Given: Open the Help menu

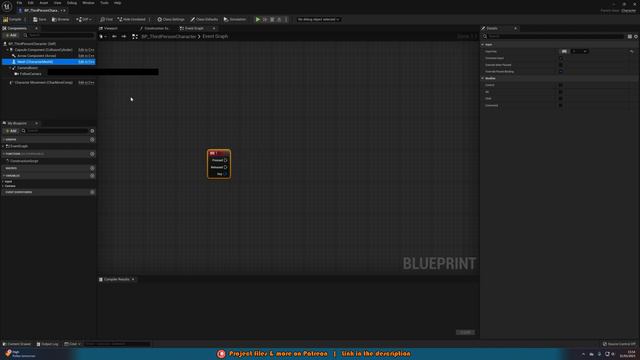Looking at the screenshot, I should [x=118, y=3].
